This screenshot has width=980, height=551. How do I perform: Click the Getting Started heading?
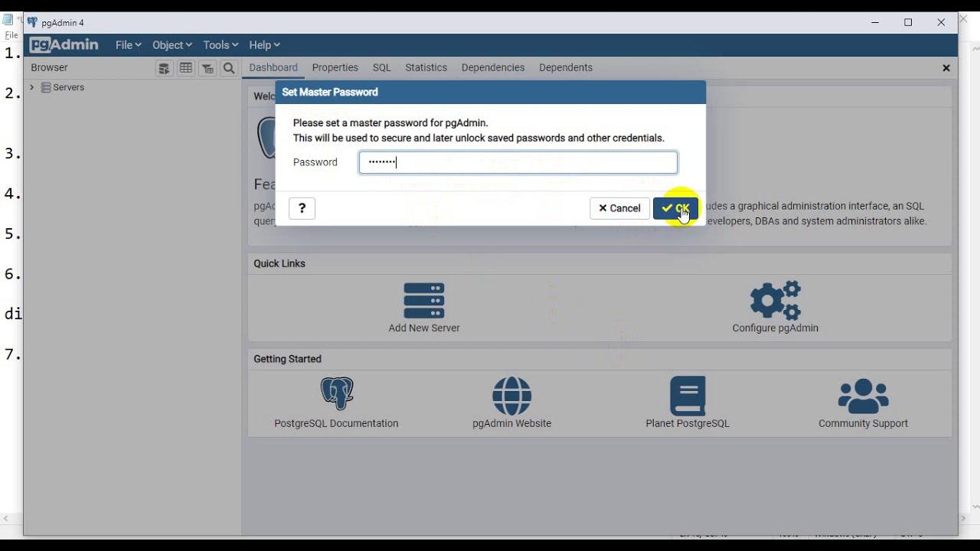coord(288,359)
